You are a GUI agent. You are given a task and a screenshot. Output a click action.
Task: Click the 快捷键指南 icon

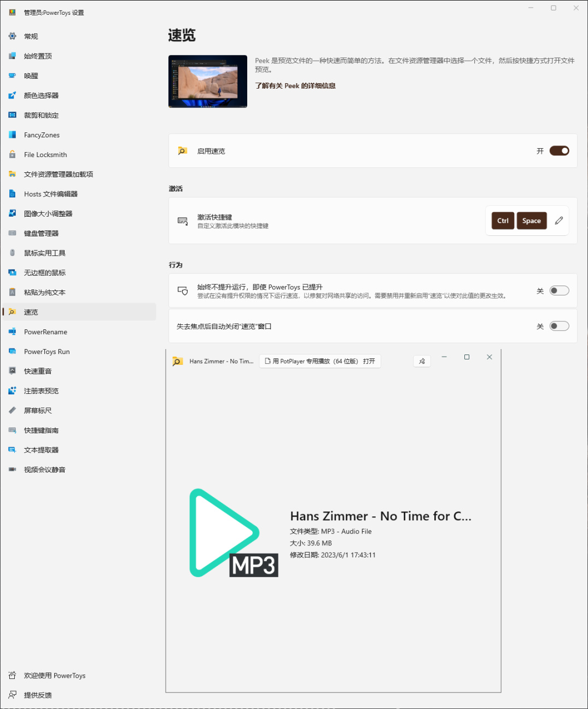coord(12,430)
